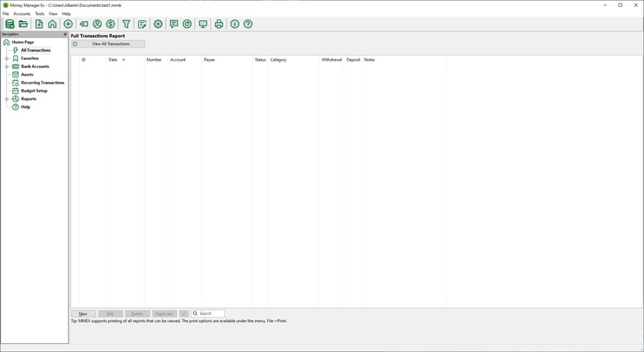This screenshot has width=644, height=352.
Task: Select Help in navigation tree
Action: click(x=26, y=107)
